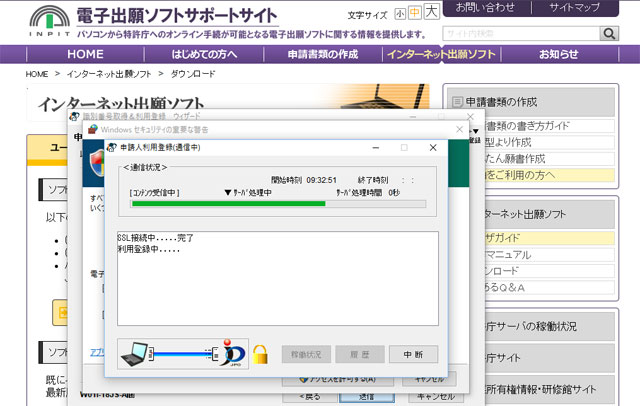Click inside the site search text field
The width and height of the screenshot is (640, 406).
click(x=520, y=33)
